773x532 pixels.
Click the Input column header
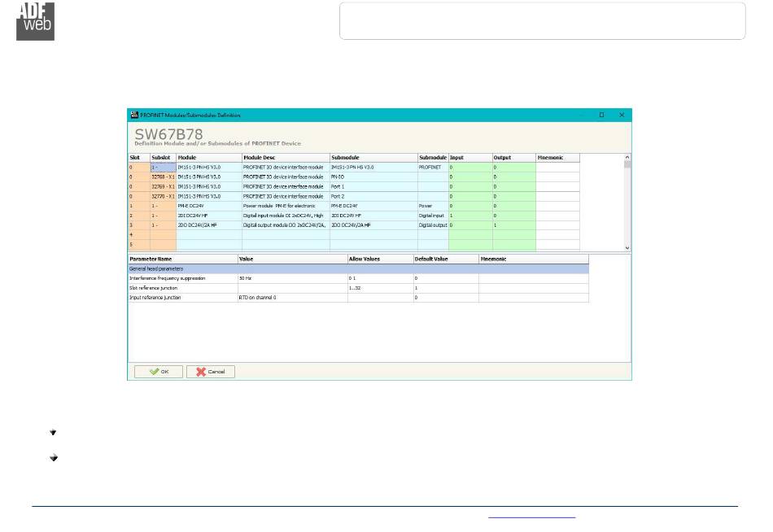coord(470,158)
